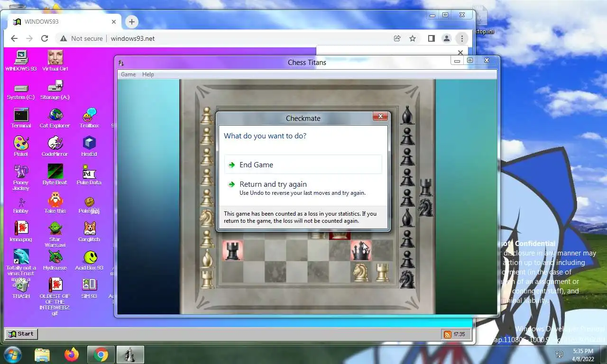Open the Help menu in Chess Titans
The image size is (607, 364).
(x=148, y=74)
